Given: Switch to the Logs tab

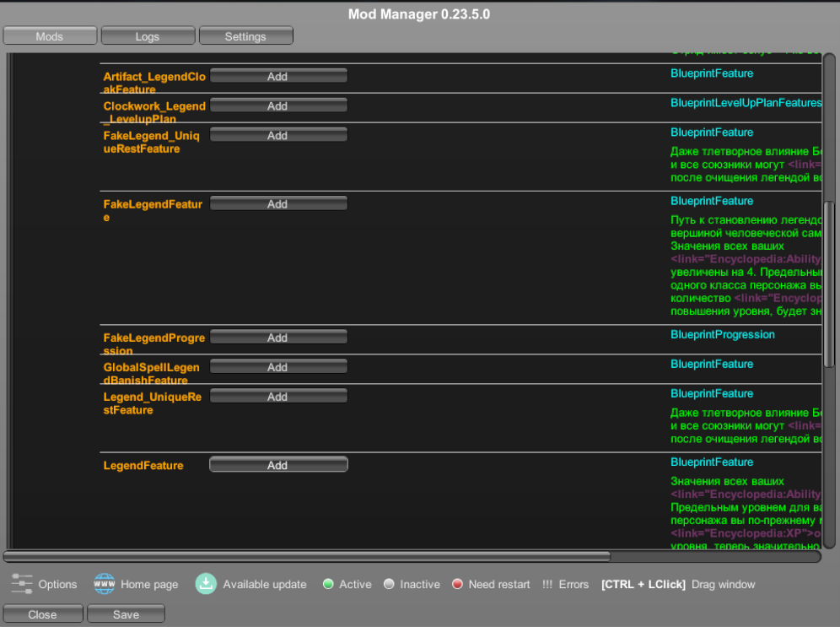Looking at the screenshot, I should pyautogui.click(x=148, y=36).
